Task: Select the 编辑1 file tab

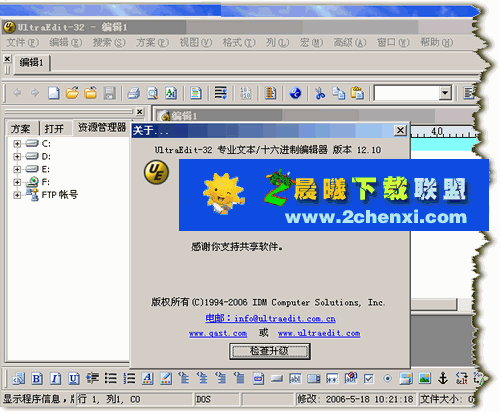Action: [32, 62]
